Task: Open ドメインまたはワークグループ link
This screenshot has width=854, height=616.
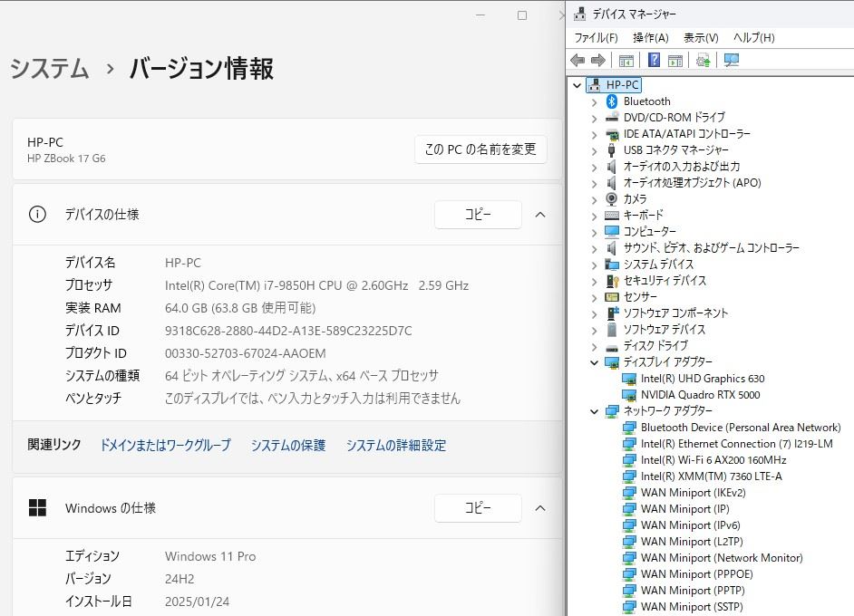Action: click(165, 445)
